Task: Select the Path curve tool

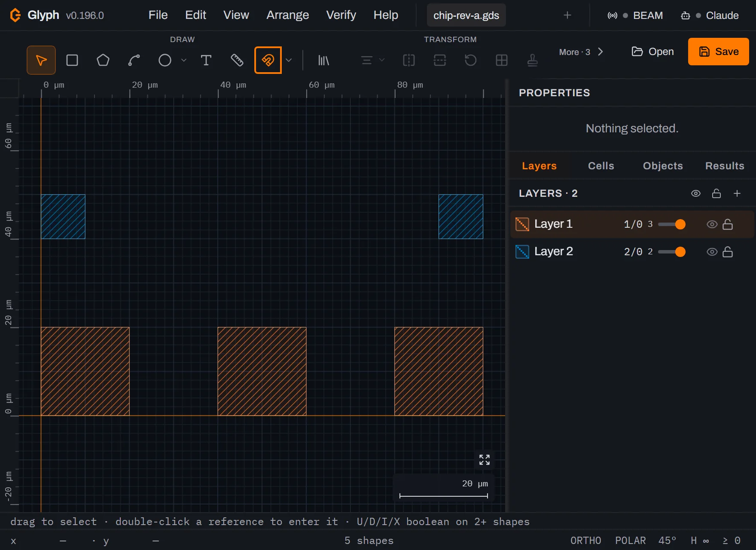Action: [134, 60]
